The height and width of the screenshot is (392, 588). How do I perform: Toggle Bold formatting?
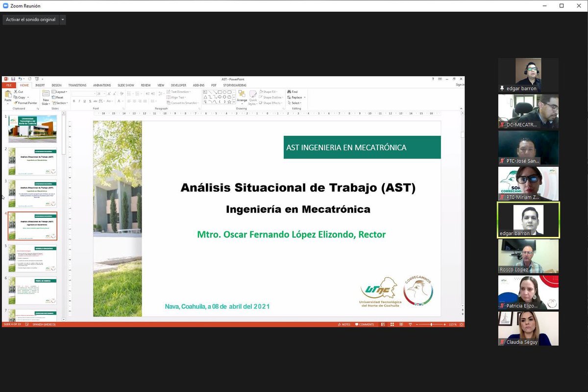[74, 101]
